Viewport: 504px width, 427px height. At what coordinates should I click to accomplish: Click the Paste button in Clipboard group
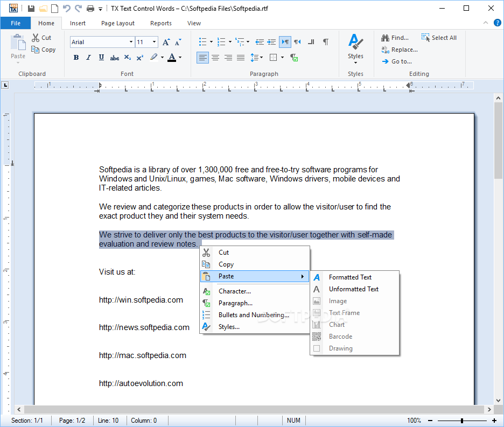pyautogui.click(x=18, y=48)
